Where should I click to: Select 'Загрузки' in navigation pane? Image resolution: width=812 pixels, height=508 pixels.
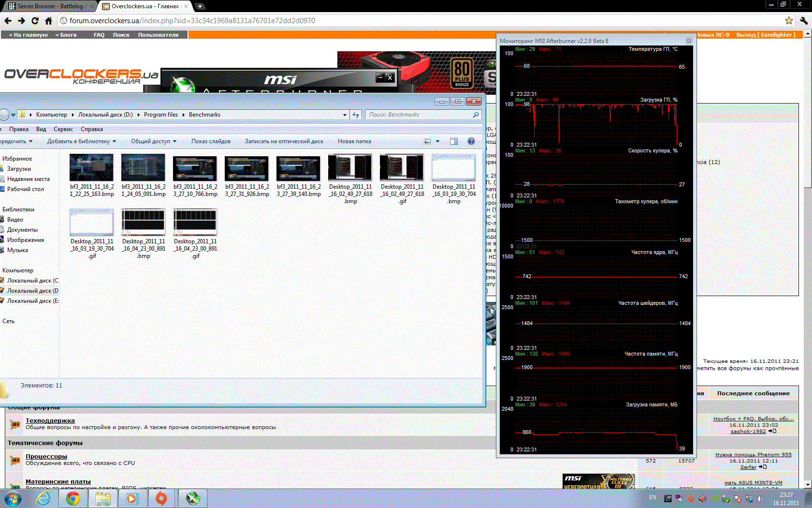(19, 169)
